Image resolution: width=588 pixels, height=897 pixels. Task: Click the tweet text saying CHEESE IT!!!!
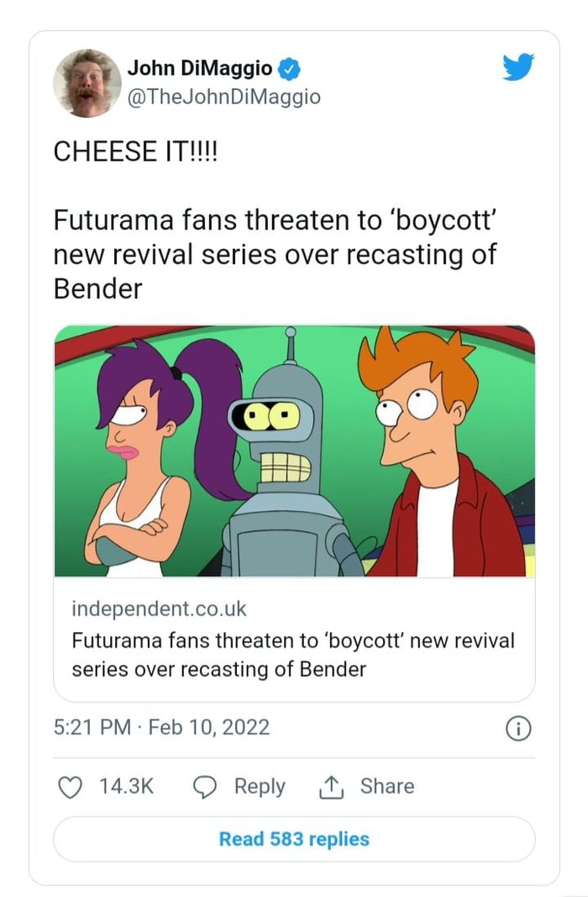click(x=136, y=152)
